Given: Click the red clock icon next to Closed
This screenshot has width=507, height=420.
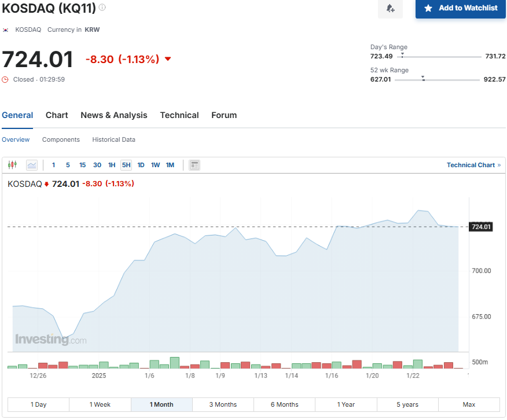Looking at the screenshot, I should (5, 79).
